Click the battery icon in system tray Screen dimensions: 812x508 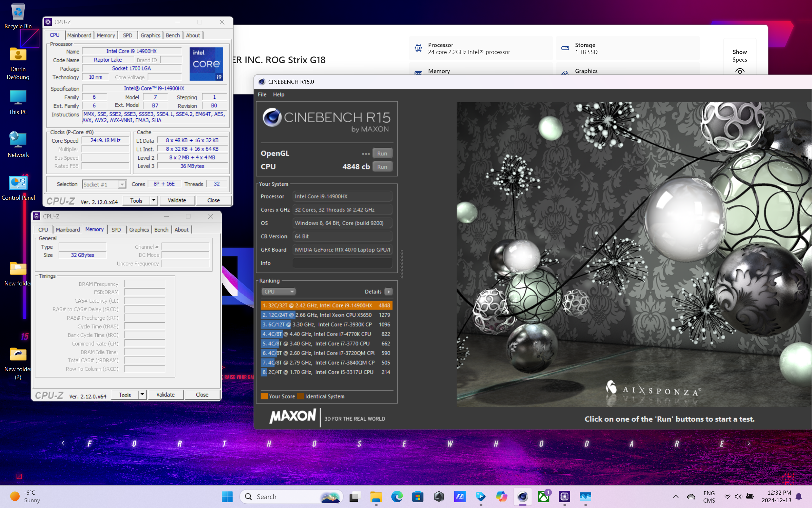[x=750, y=497]
